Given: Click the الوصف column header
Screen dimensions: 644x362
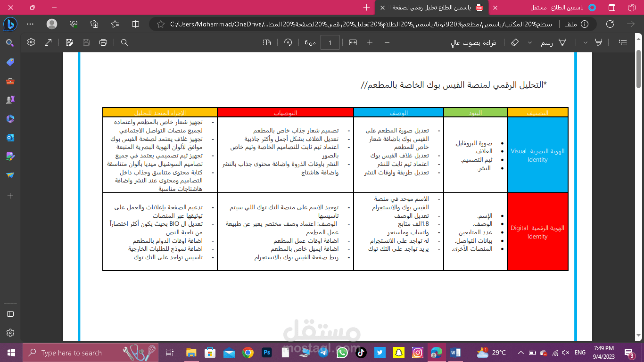Looking at the screenshot, I should (398, 113).
